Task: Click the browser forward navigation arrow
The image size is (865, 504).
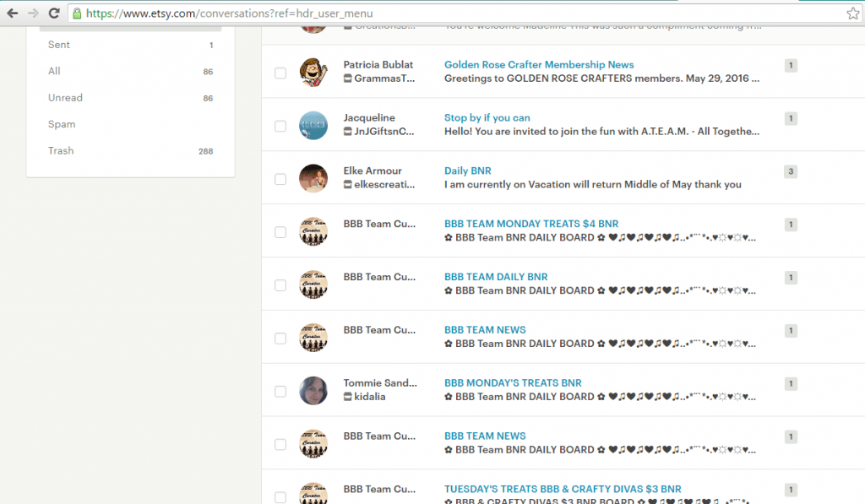Action: coord(32,13)
